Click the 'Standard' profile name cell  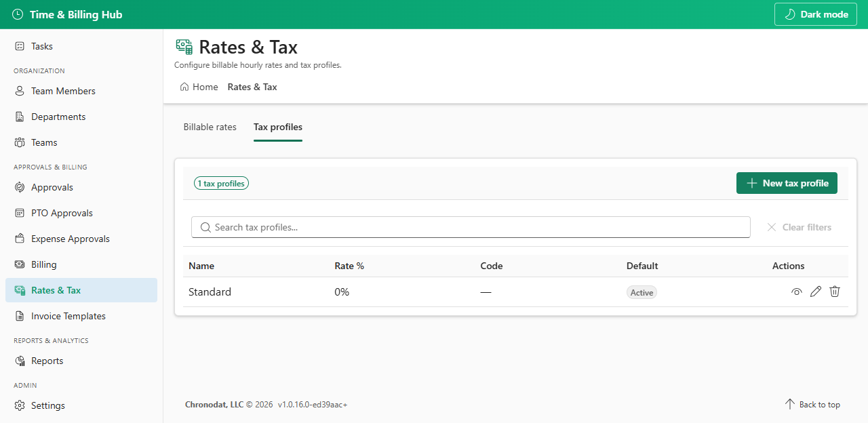pos(210,291)
